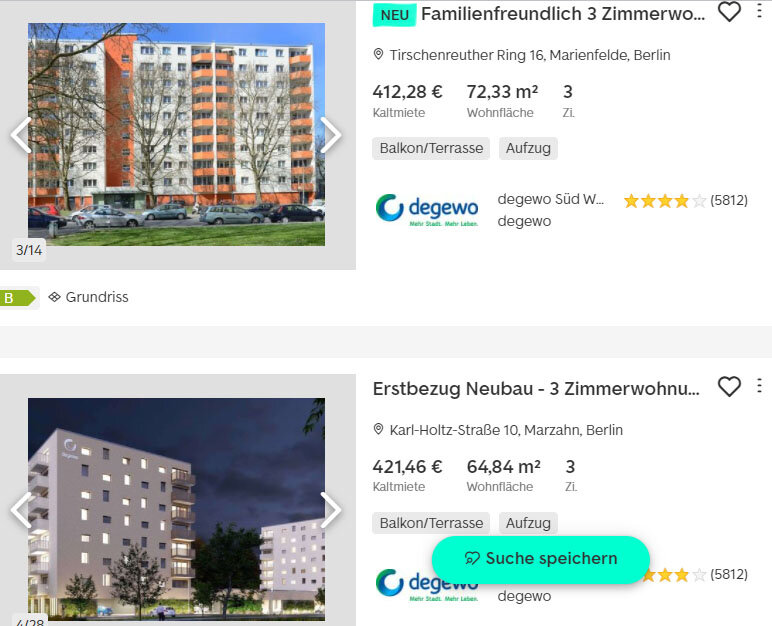Viewport: 772px width, 626px height.
Task: Click the degewo logo in the first listing
Action: [x=427, y=209]
